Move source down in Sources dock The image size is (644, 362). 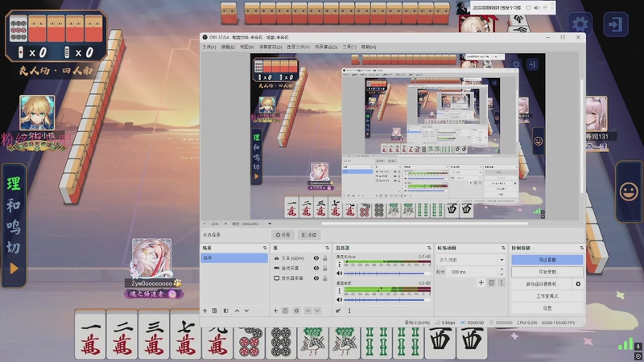317,311
